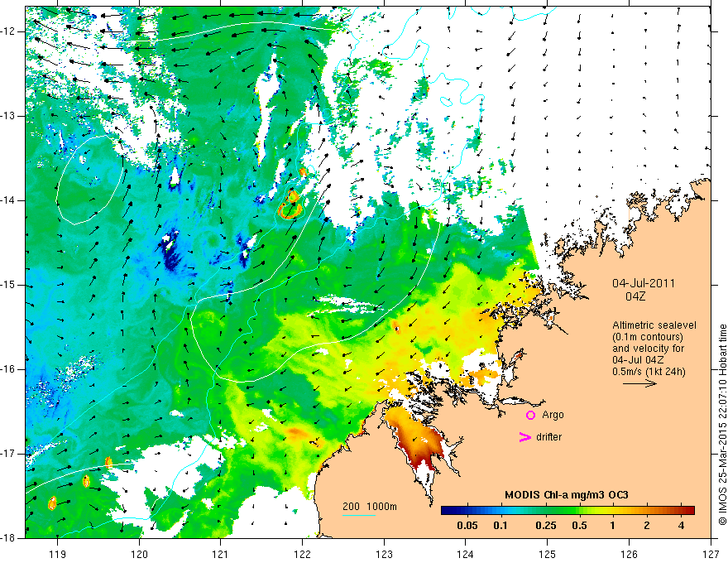The width and height of the screenshot is (728, 563).
Task: Click longitude axis label "122"
Action: pos(302,554)
